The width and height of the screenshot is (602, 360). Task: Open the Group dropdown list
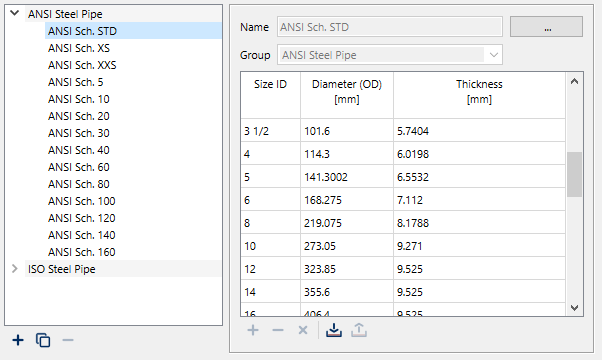click(494, 55)
